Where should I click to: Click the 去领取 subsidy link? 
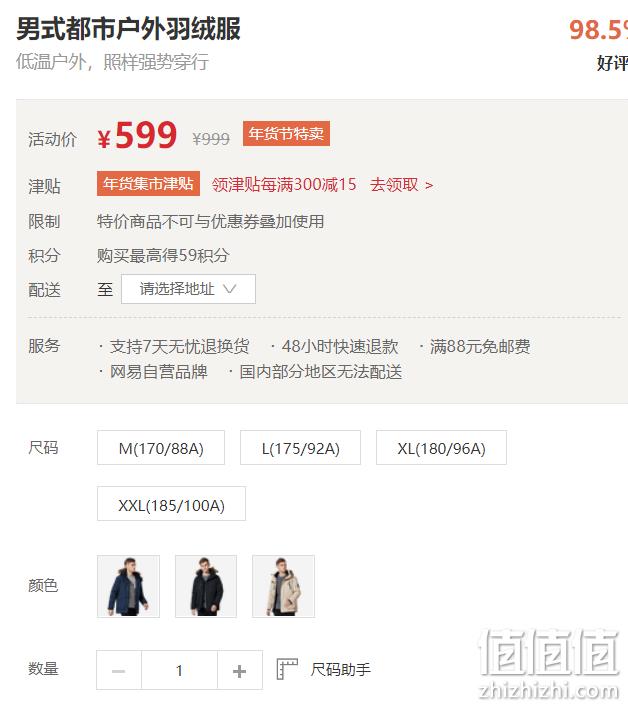(x=401, y=184)
